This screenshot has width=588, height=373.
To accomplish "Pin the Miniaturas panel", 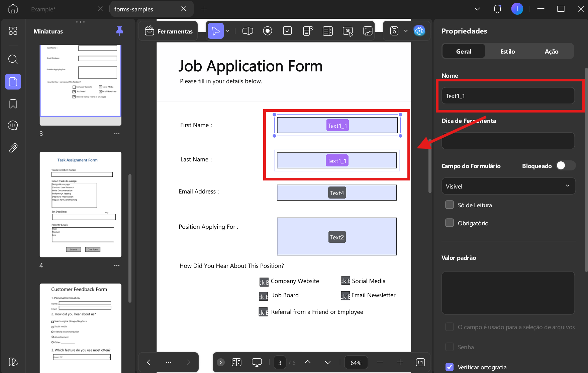I will tap(119, 31).
